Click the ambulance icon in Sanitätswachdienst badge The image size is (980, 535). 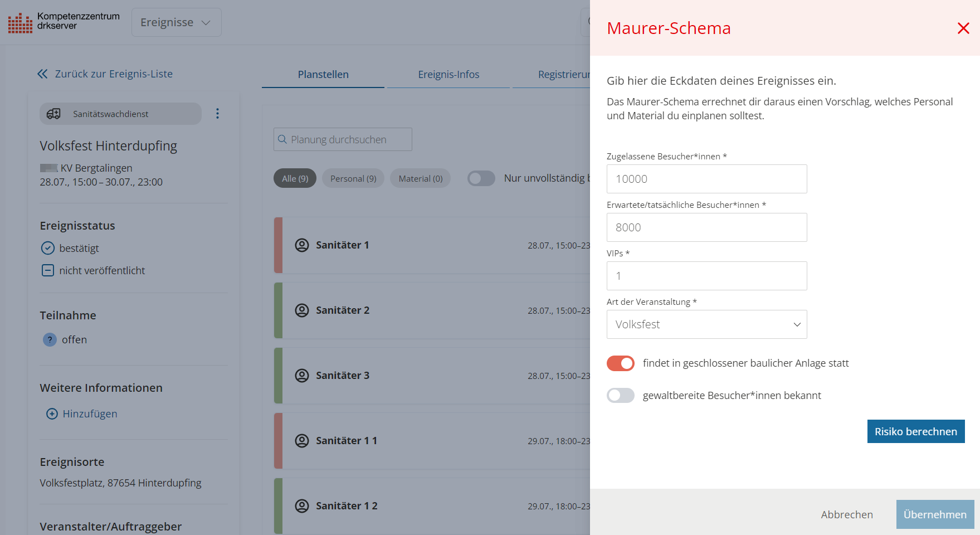pos(53,114)
